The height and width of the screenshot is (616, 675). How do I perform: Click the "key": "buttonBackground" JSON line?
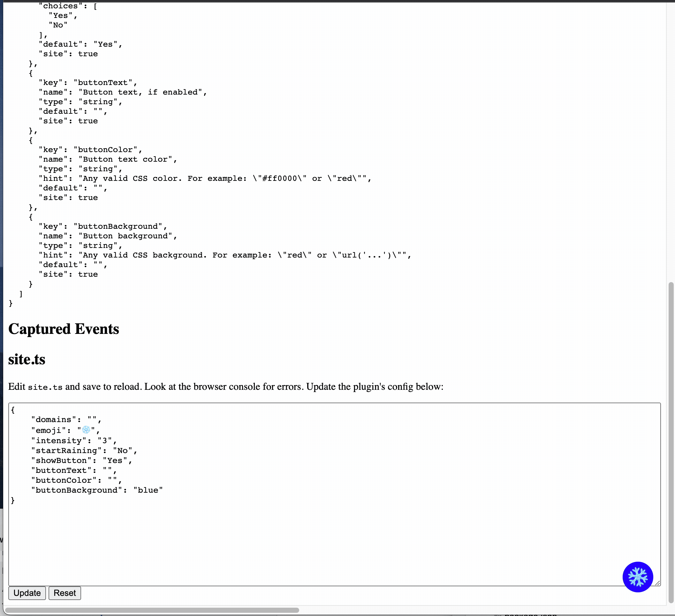pos(103,227)
